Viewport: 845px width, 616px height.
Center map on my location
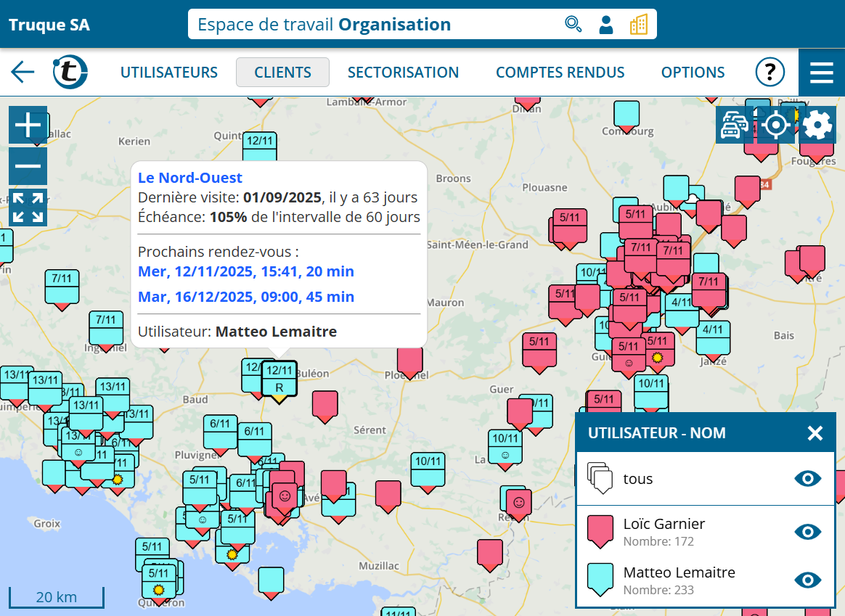click(x=775, y=125)
